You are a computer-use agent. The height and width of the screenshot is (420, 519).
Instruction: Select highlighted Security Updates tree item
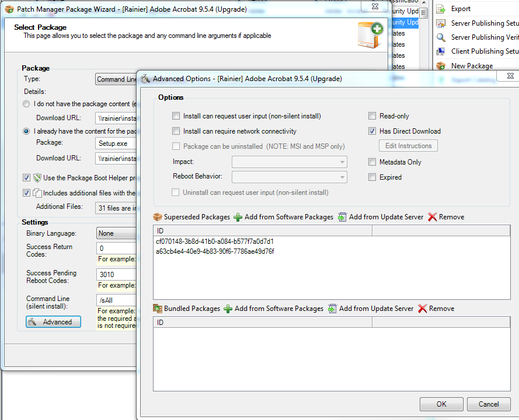pos(405,22)
